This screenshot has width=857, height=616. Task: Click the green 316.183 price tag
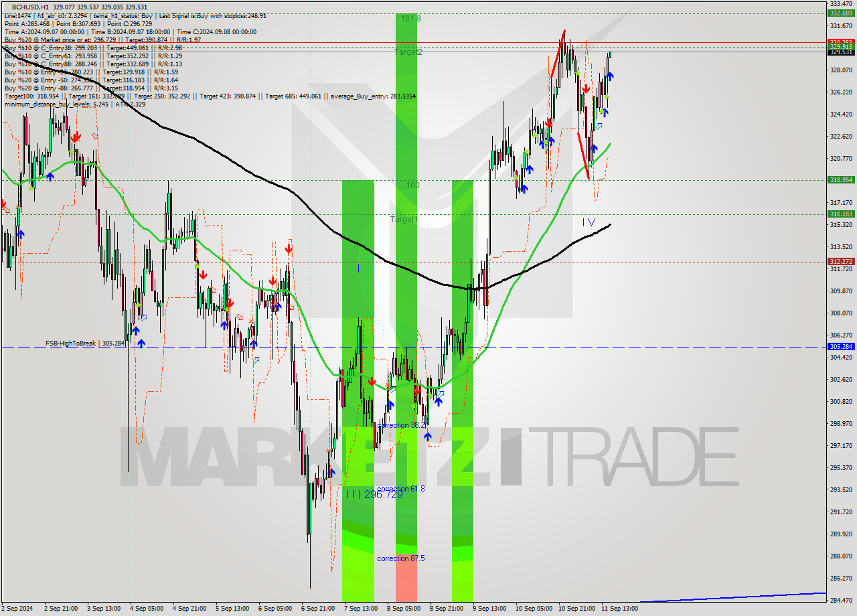click(841, 214)
